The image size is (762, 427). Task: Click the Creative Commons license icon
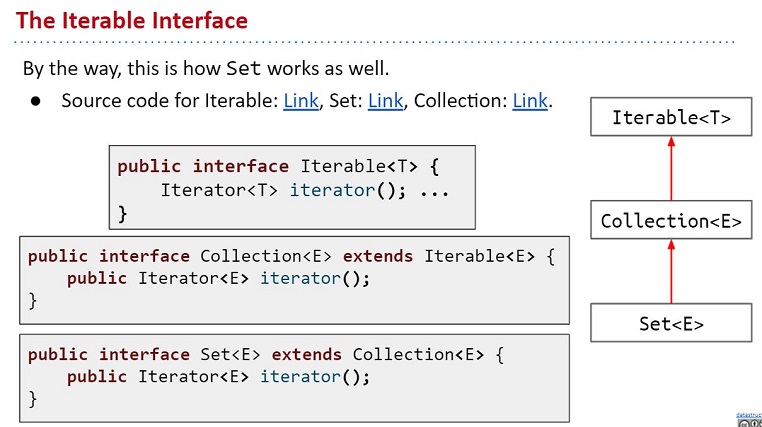point(744,422)
